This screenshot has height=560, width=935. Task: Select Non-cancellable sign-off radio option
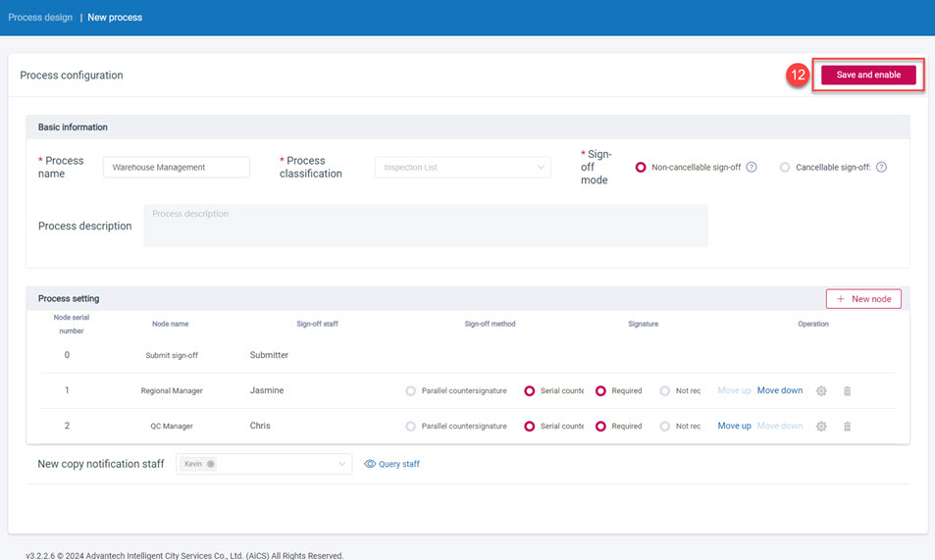pyautogui.click(x=642, y=168)
